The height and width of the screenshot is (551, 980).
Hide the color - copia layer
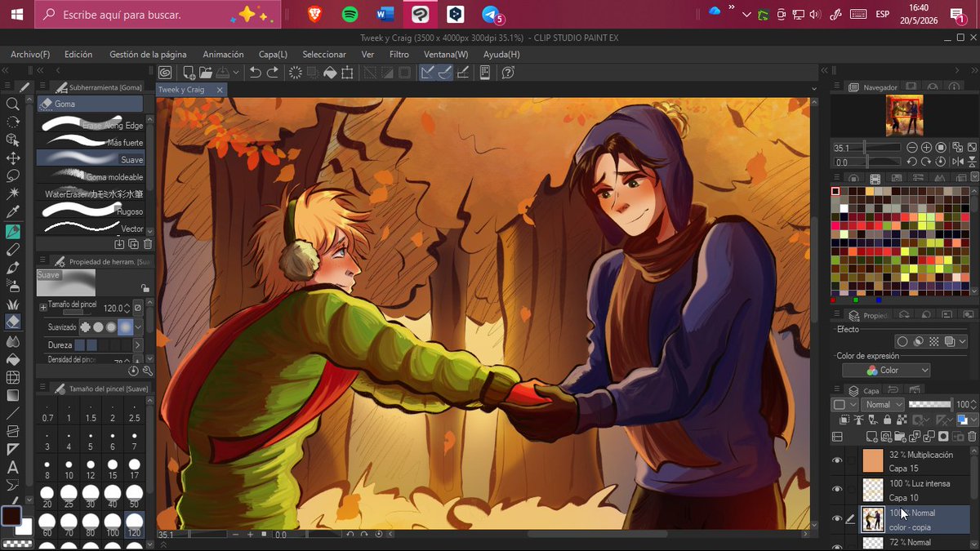pos(837,519)
